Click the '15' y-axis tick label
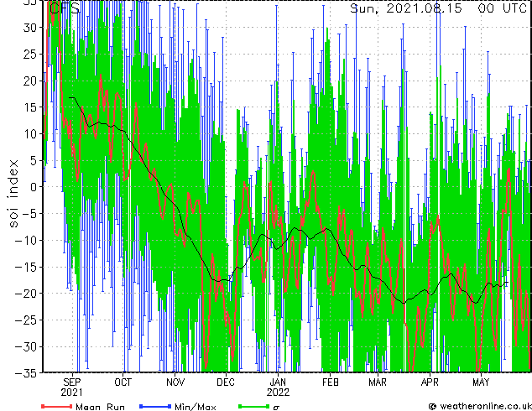The height and width of the screenshot is (411, 532). 30,107
